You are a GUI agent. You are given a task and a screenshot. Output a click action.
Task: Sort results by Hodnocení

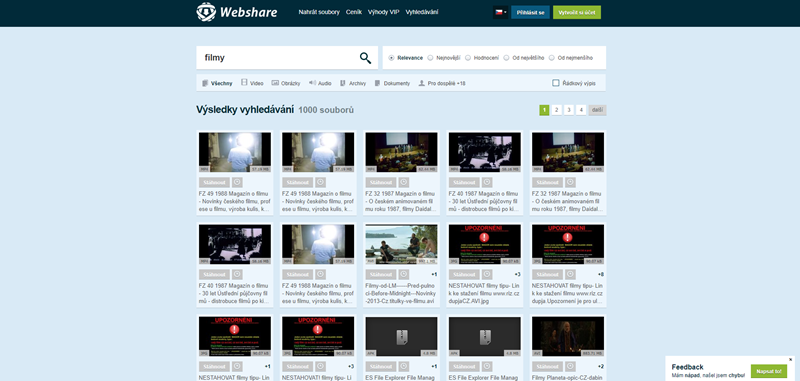482,58
